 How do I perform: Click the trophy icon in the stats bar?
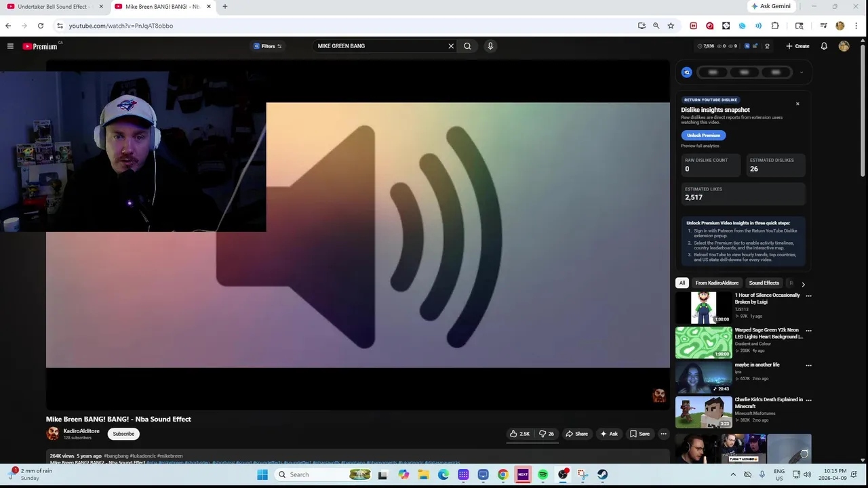(767, 46)
